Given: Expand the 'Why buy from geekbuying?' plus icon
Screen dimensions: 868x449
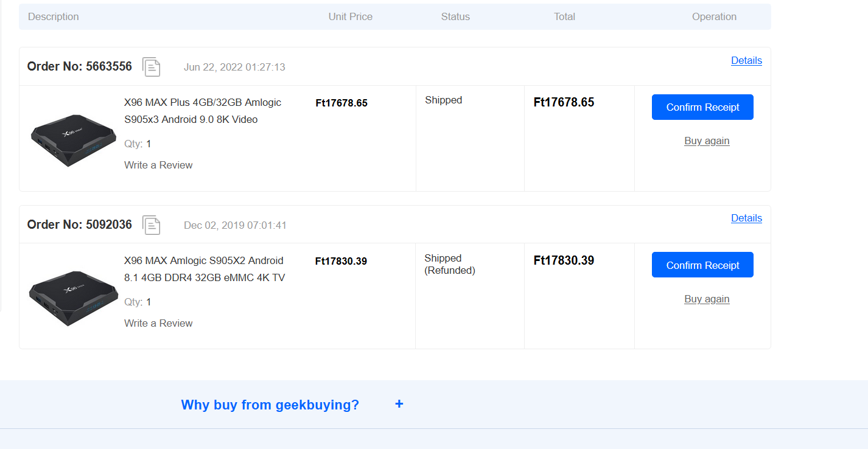Looking at the screenshot, I should click(399, 404).
